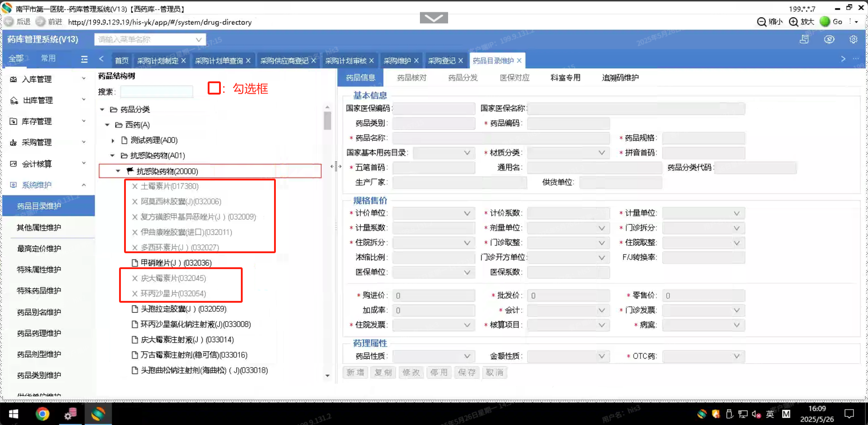868x425 pixels.
Task: Click the zoom out magnifier icon
Action: coord(762,22)
